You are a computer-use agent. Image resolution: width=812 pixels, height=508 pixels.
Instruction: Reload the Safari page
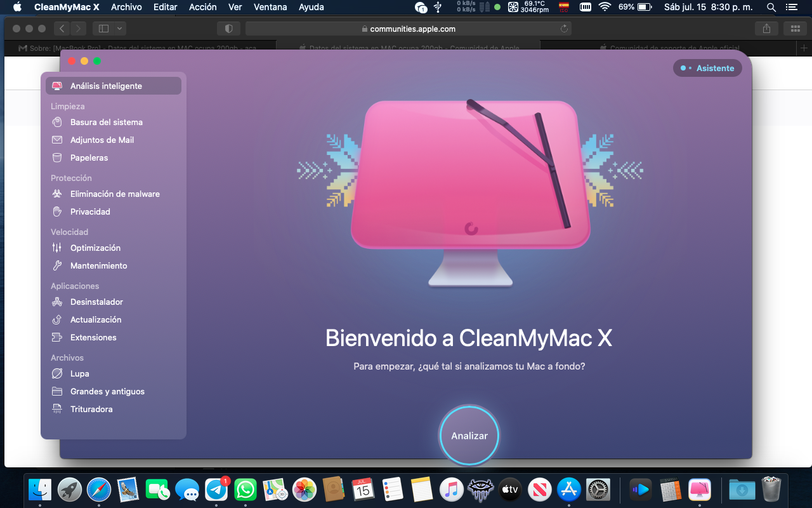coord(564,29)
